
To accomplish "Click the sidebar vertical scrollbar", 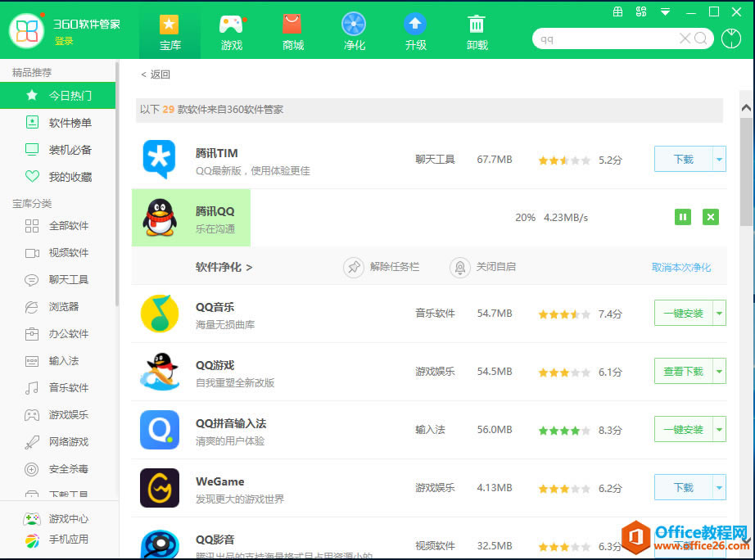I will pos(117,184).
